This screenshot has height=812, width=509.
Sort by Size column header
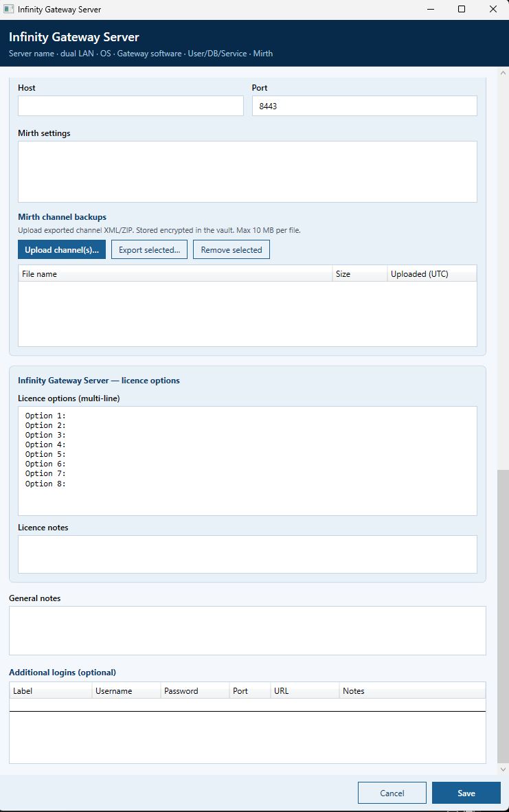point(359,273)
